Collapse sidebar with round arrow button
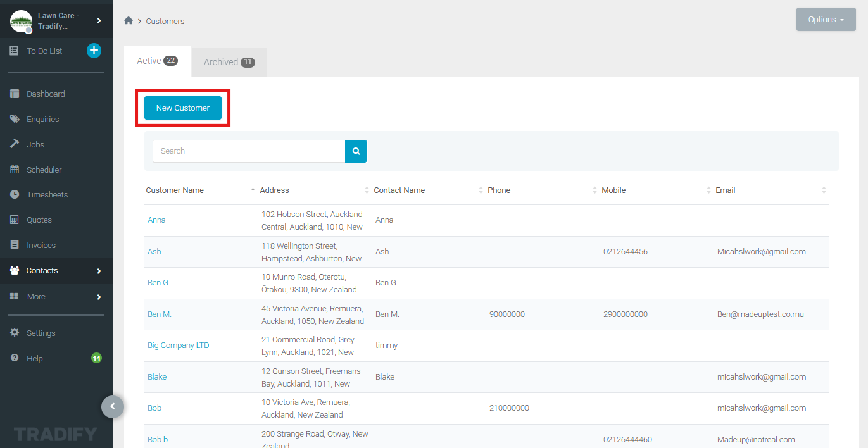868x448 pixels. (113, 406)
